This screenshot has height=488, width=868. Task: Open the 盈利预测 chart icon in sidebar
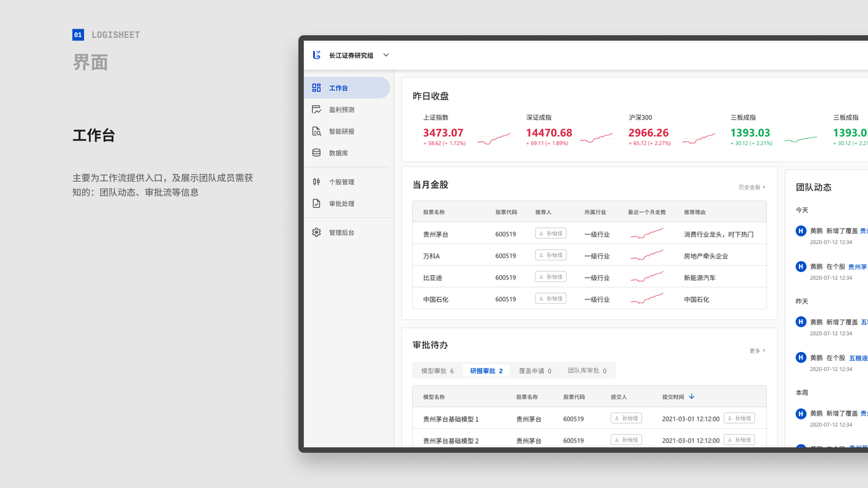[316, 109]
